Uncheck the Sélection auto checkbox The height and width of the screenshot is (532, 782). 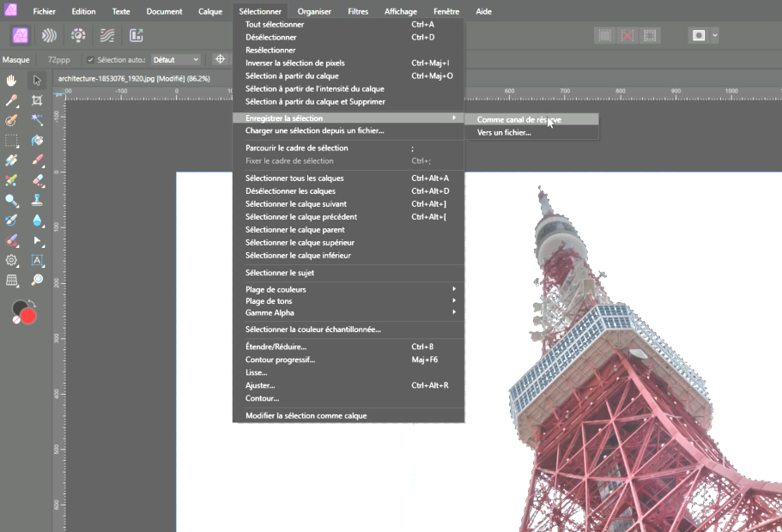click(x=91, y=60)
